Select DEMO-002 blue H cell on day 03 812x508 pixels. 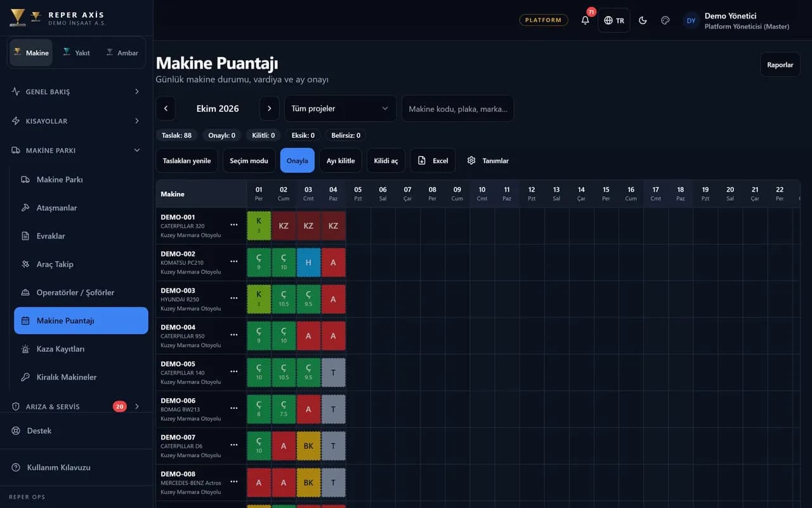pos(308,262)
